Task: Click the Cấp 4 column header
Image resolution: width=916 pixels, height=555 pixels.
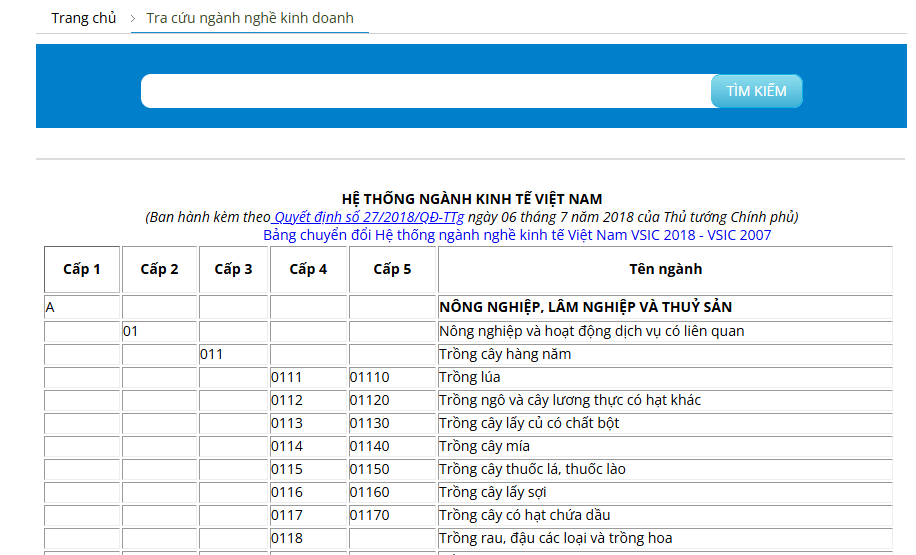Action: tap(308, 269)
